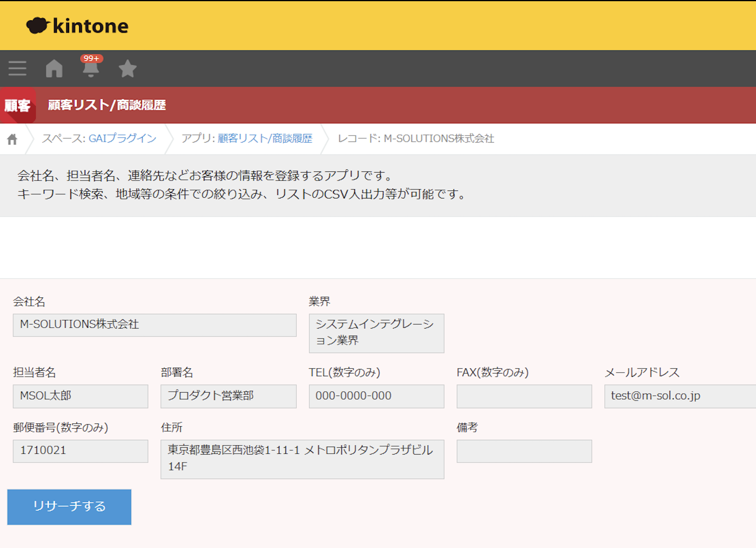Click the breadcrumb home icon

(x=12, y=139)
